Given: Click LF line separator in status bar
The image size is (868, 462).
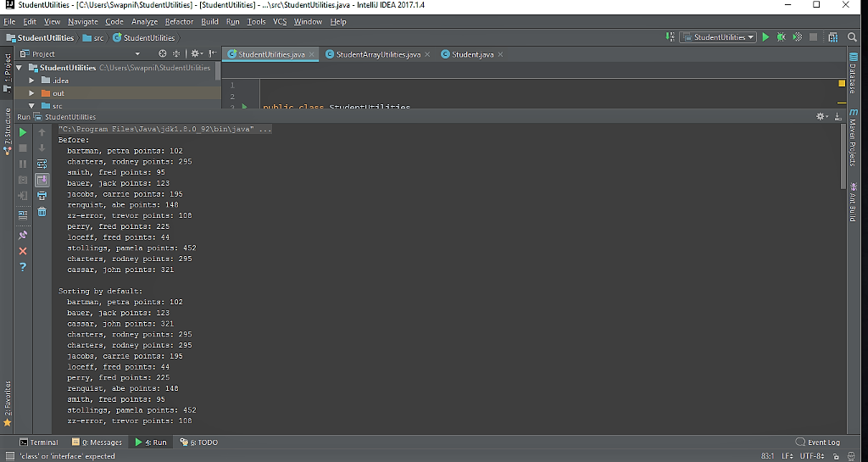Looking at the screenshot, I should 787,456.
